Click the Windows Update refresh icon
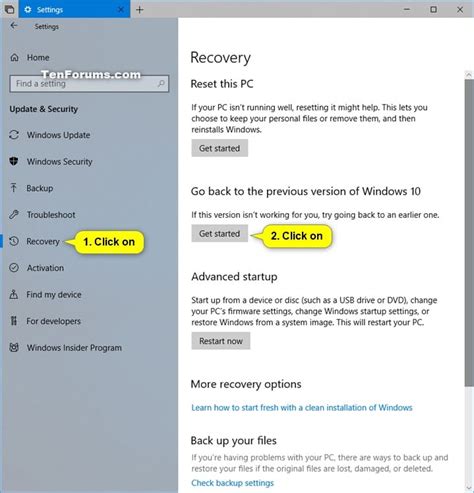The width and height of the screenshot is (474, 493). [x=14, y=135]
